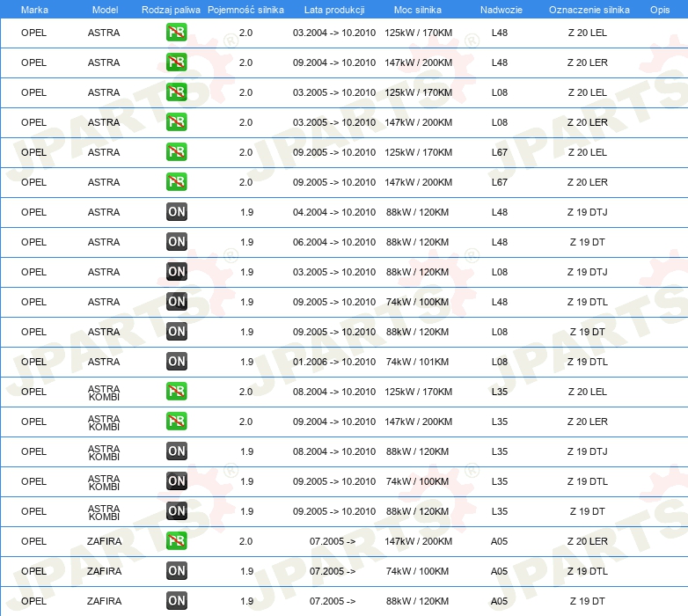Click the ON icon for Astra 74kW / 101KM row
This screenshot has height=616, width=688.
pos(176,362)
